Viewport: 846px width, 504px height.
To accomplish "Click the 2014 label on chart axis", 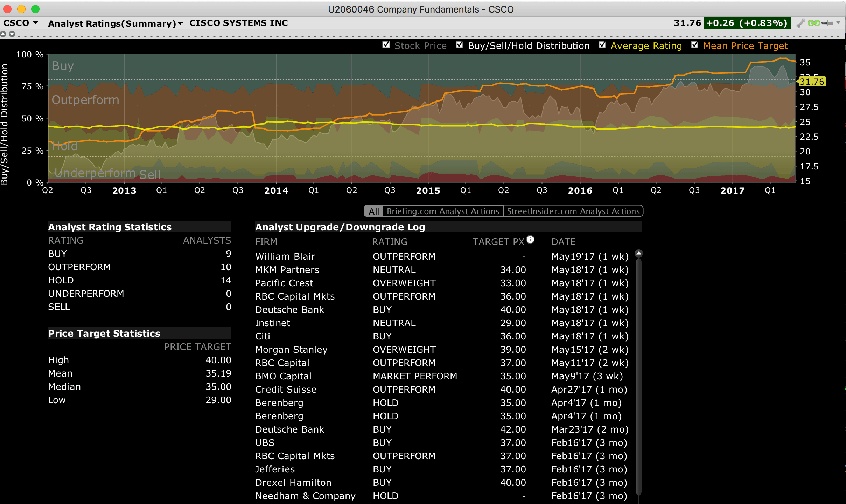I will pyautogui.click(x=276, y=191).
